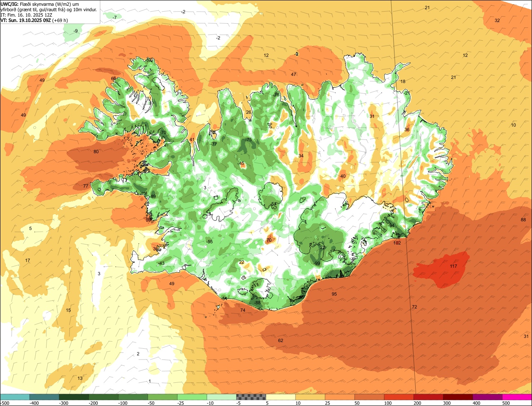Click the '15' value in the southwest ocean

click(68, 310)
